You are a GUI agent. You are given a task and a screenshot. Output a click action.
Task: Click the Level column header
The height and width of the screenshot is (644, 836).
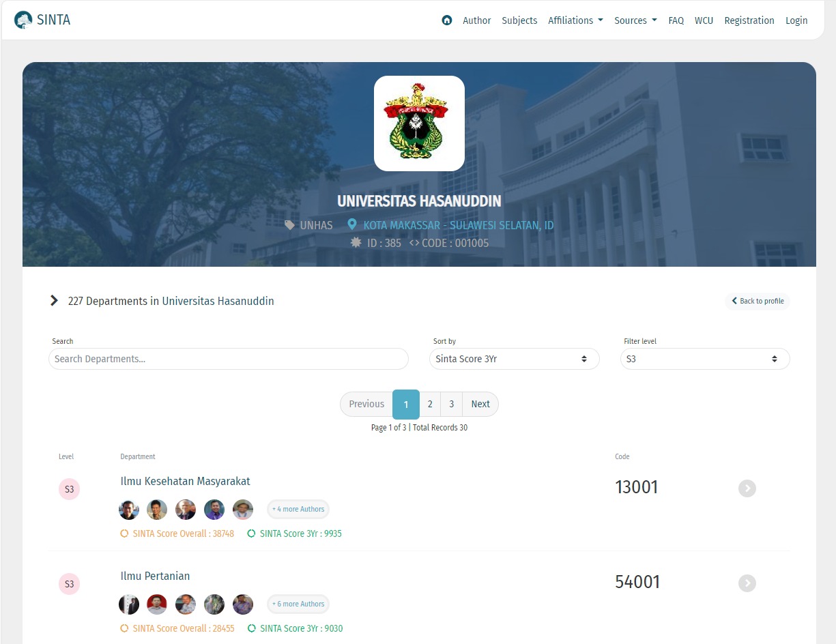tap(66, 456)
